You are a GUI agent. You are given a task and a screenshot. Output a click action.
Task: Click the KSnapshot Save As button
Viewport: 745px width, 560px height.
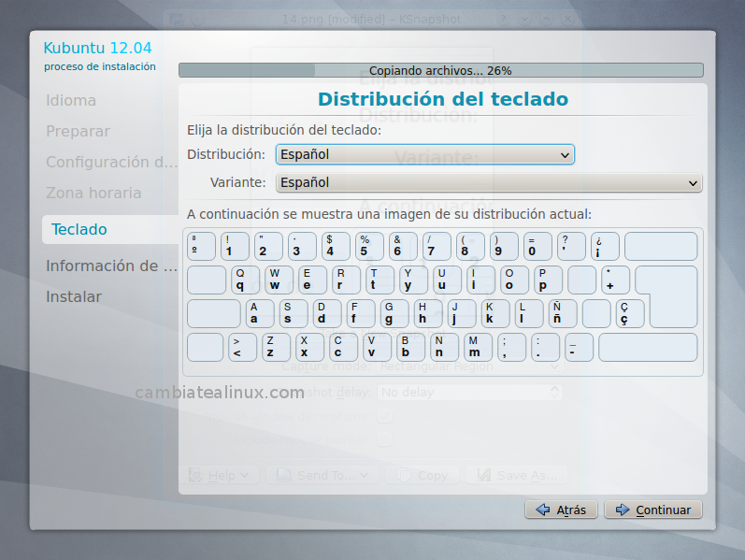[x=518, y=475]
